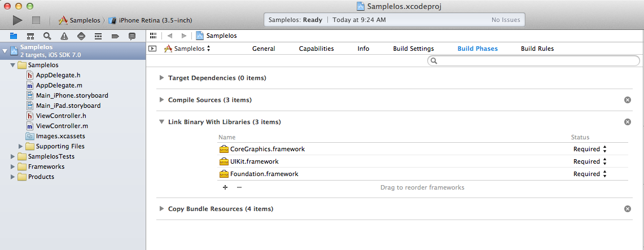Open the Issue navigator warning icon

pos(64,36)
